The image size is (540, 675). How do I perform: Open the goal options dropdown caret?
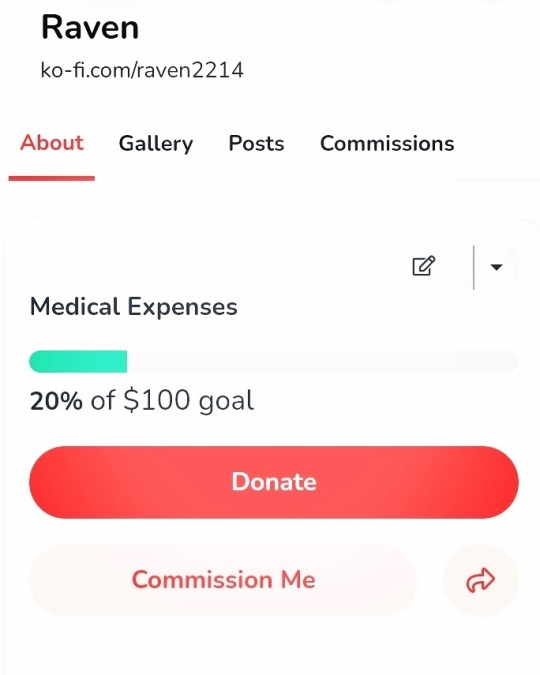coord(496,267)
